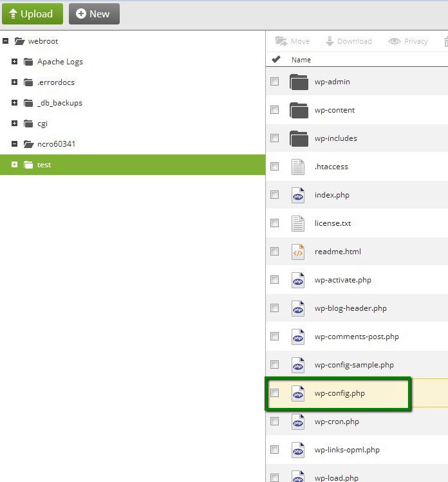Image resolution: width=448 pixels, height=482 pixels.
Task: Click the wp-load.php file name
Action: point(337,478)
